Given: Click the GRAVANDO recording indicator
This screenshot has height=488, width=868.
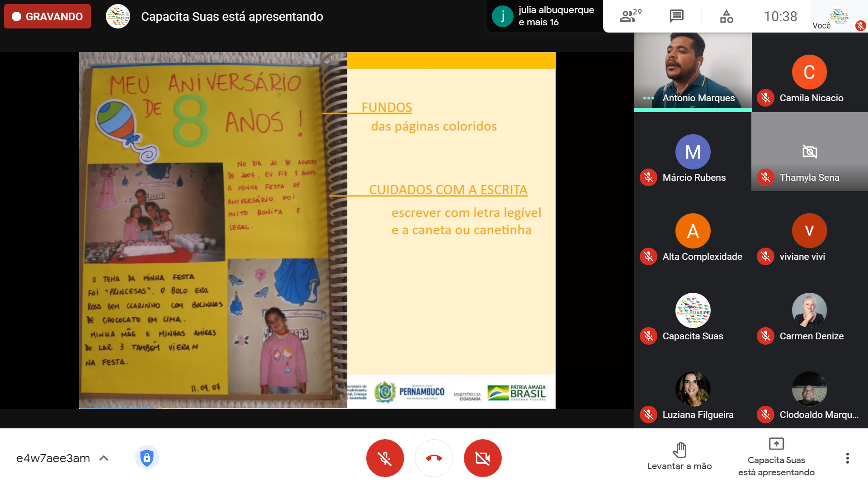Looking at the screenshot, I should pyautogui.click(x=47, y=16).
